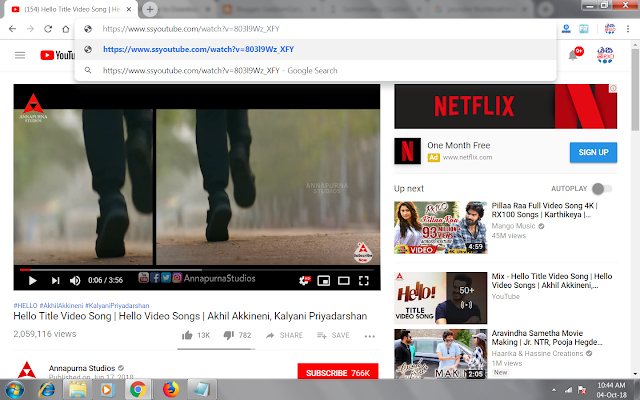Screen dimensions: 640x400
Task: Open Firefox from taskbar
Action: (170, 389)
